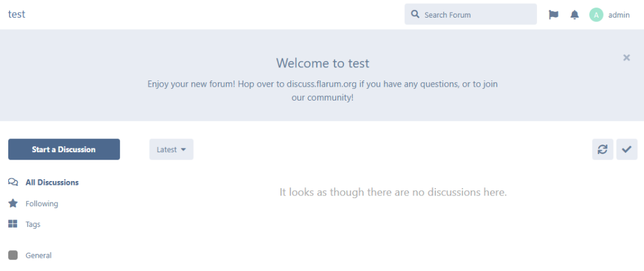This screenshot has height=271, width=644.
Task: Click the caret arrow in the Latest button
Action: pos(184,150)
